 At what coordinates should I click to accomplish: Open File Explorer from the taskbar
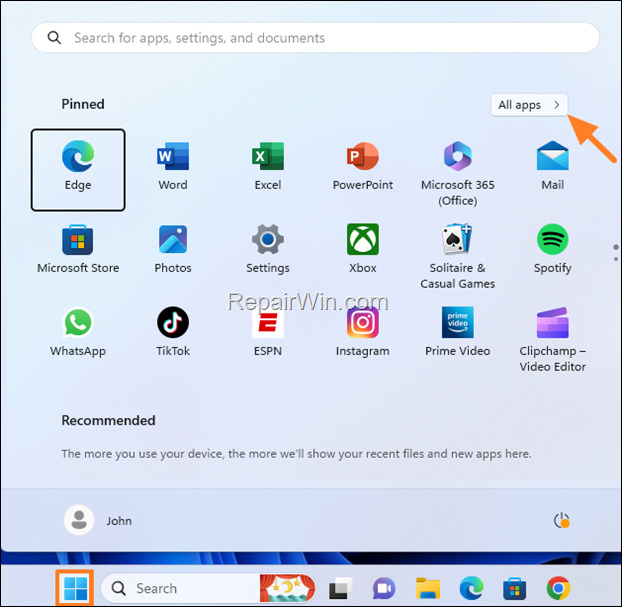coord(428,588)
